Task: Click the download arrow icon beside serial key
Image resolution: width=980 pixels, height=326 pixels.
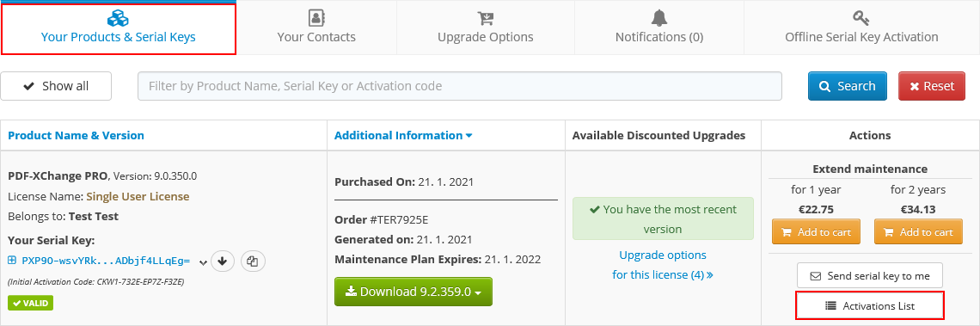Action: point(223,261)
